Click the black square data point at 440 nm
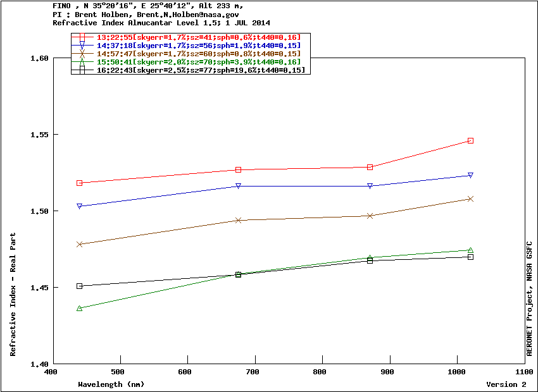 click(80, 286)
